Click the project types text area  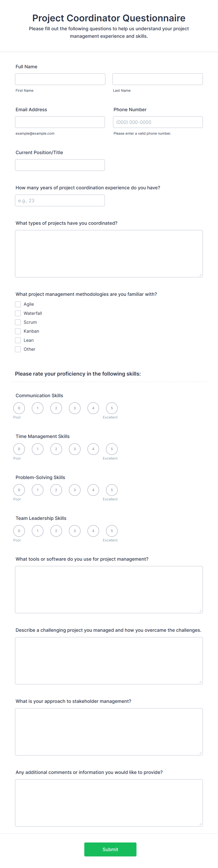click(109, 253)
